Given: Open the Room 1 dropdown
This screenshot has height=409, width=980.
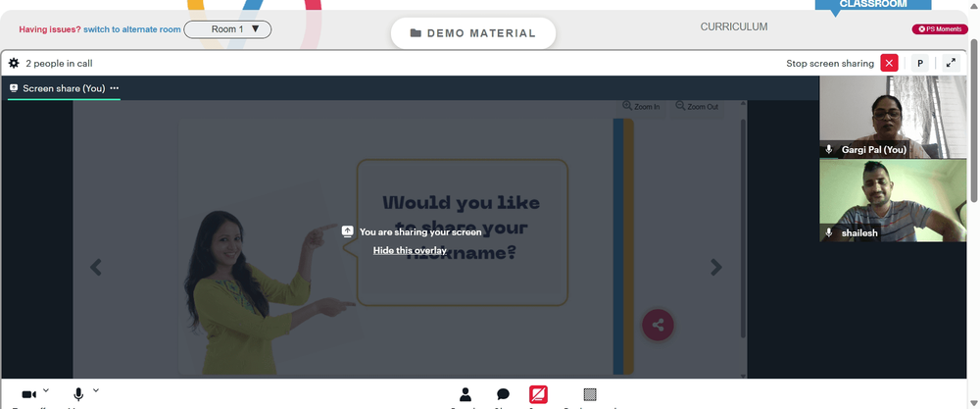Looking at the screenshot, I should pos(227,29).
